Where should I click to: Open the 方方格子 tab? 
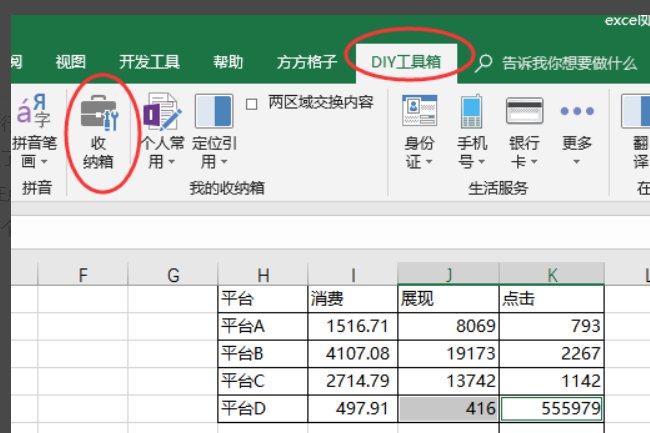click(307, 62)
